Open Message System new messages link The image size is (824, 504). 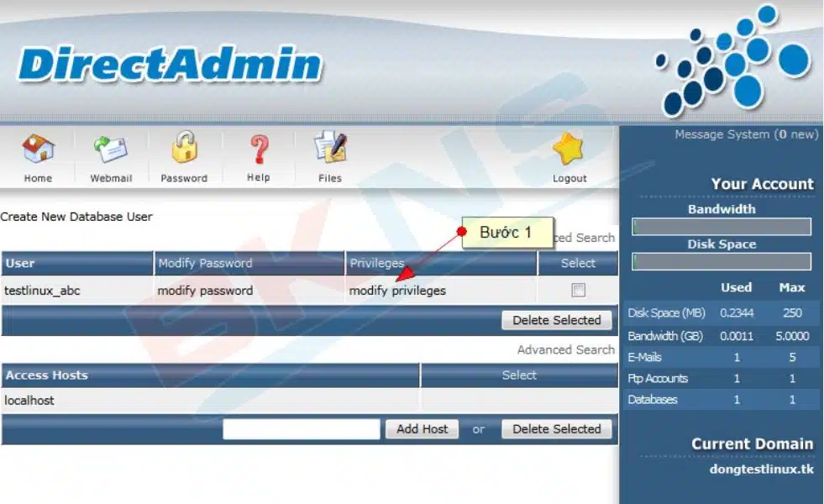pos(746,134)
